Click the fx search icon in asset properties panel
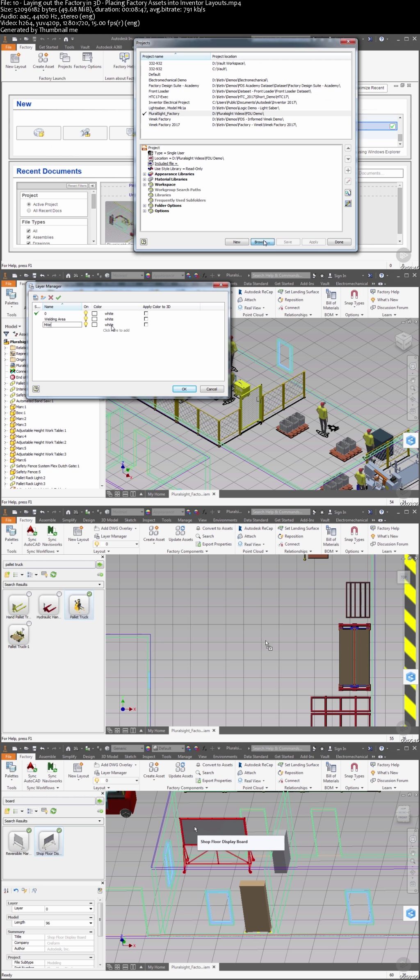 click(34, 891)
